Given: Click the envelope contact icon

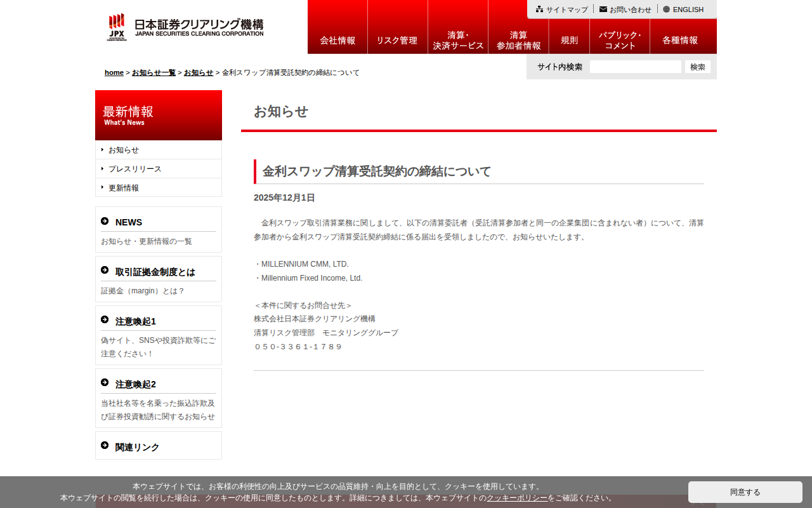Looking at the screenshot, I should (x=603, y=10).
